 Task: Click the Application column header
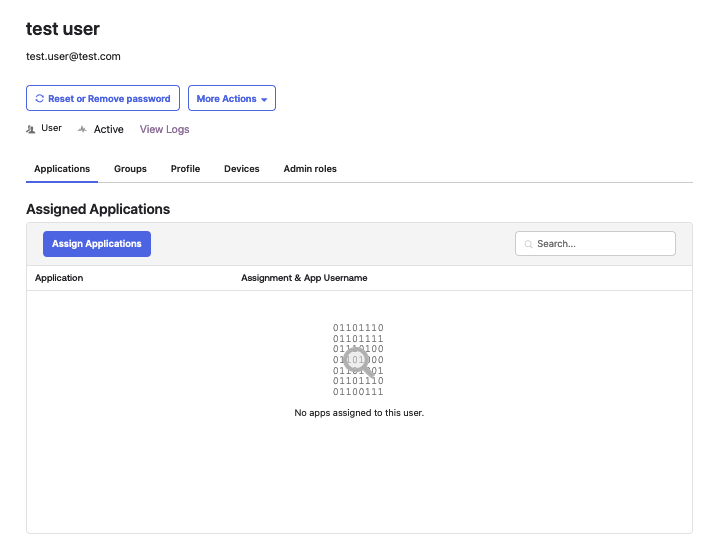coord(59,278)
